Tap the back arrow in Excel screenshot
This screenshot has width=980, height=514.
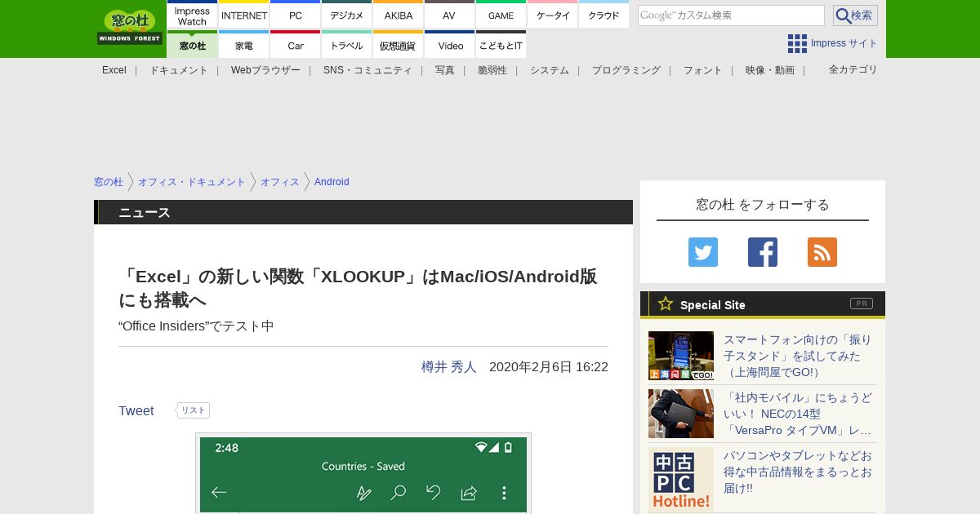pos(219,492)
